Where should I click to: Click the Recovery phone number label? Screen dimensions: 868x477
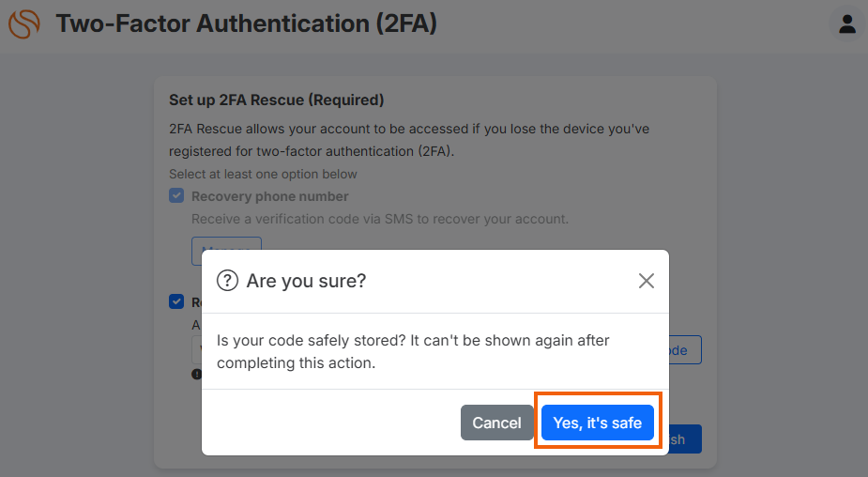click(269, 196)
